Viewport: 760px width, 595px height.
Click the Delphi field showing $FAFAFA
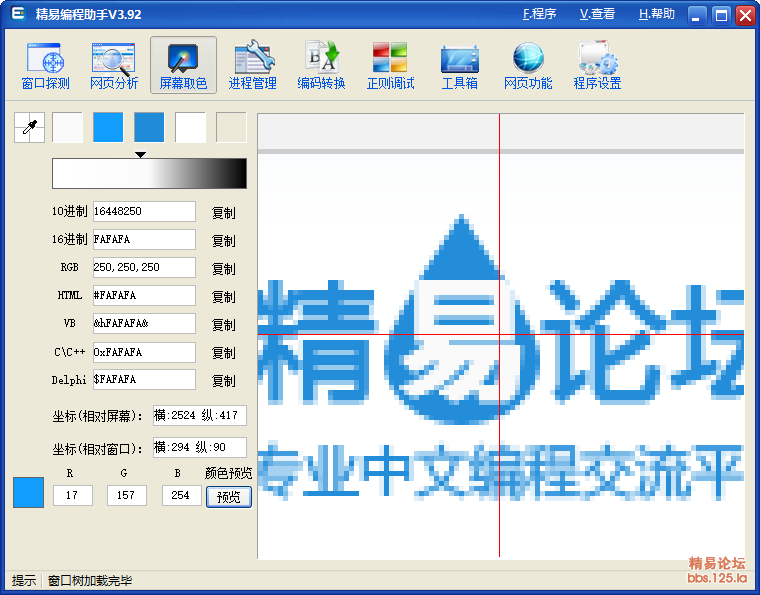pos(144,379)
